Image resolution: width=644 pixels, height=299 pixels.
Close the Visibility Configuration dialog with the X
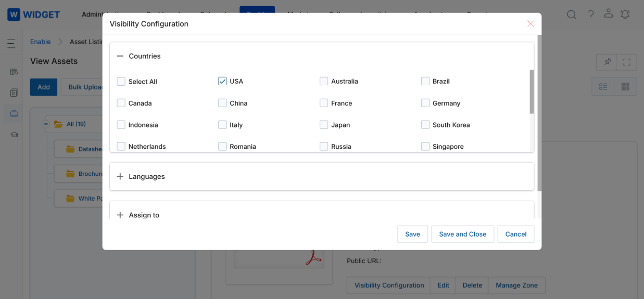point(531,24)
